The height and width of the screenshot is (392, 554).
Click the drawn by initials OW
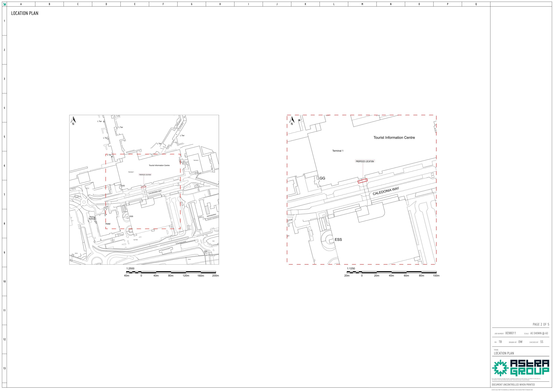pos(520,342)
